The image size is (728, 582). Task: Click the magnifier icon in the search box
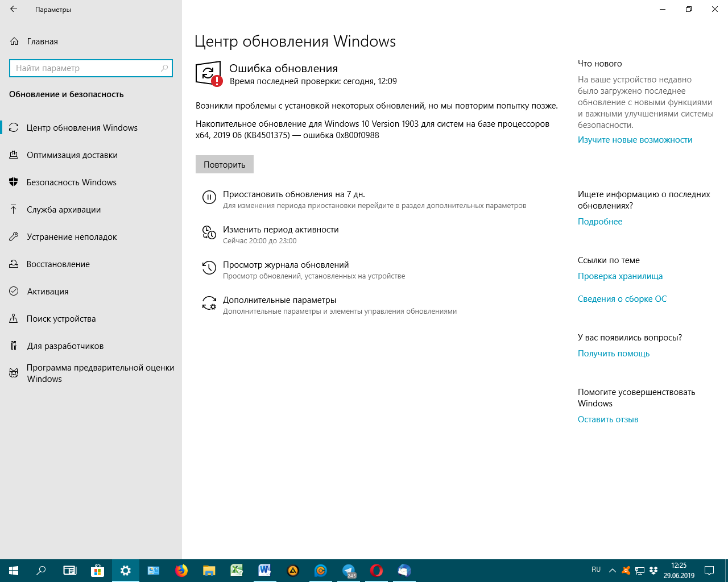[x=164, y=68]
